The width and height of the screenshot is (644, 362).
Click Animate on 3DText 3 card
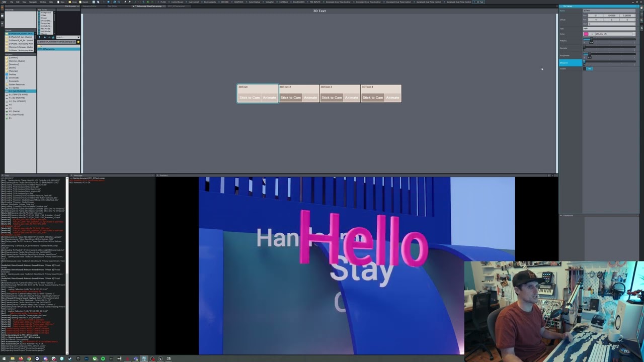point(352,98)
